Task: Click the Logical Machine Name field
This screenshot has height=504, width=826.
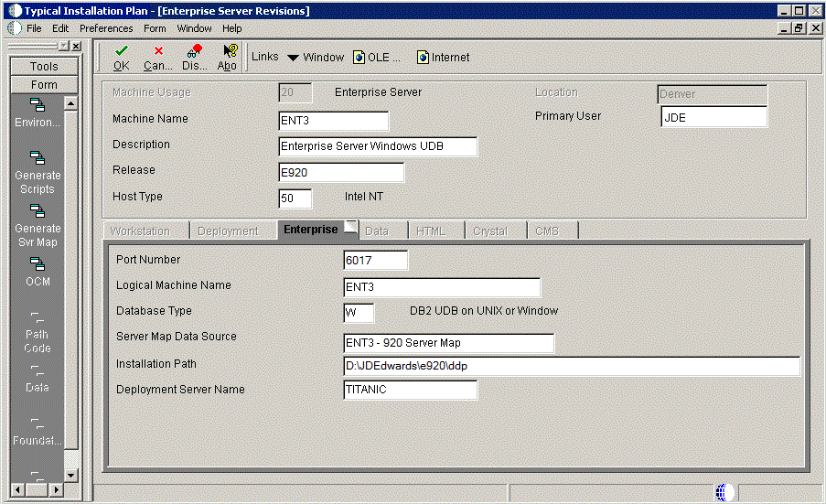Action: coord(442,287)
